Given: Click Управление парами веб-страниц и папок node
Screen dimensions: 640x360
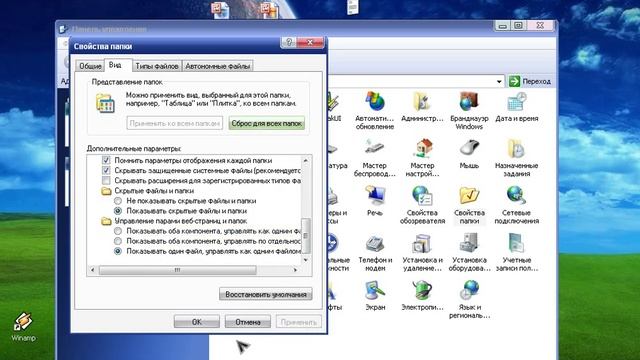Looking at the screenshot, I should [x=174, y=221].
